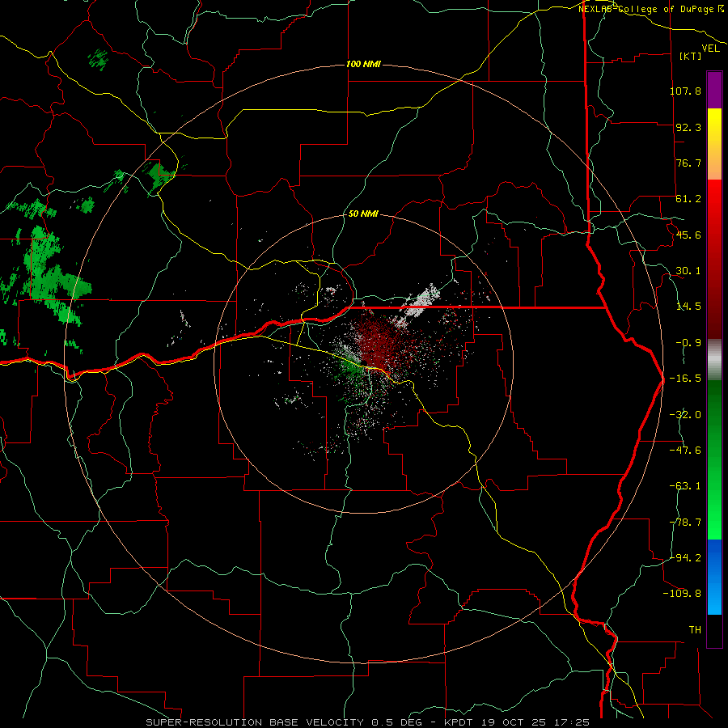This screenshot has width=728, height=728.
Task: Click the TH threshold label
Action: click(695, 630)
